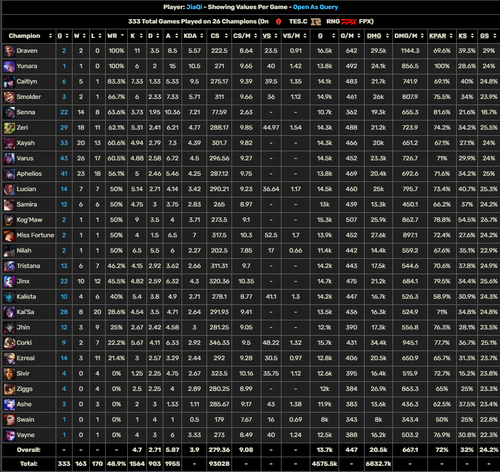
Task: Select the Senna champion icon
Action: (x=9, y=112)
